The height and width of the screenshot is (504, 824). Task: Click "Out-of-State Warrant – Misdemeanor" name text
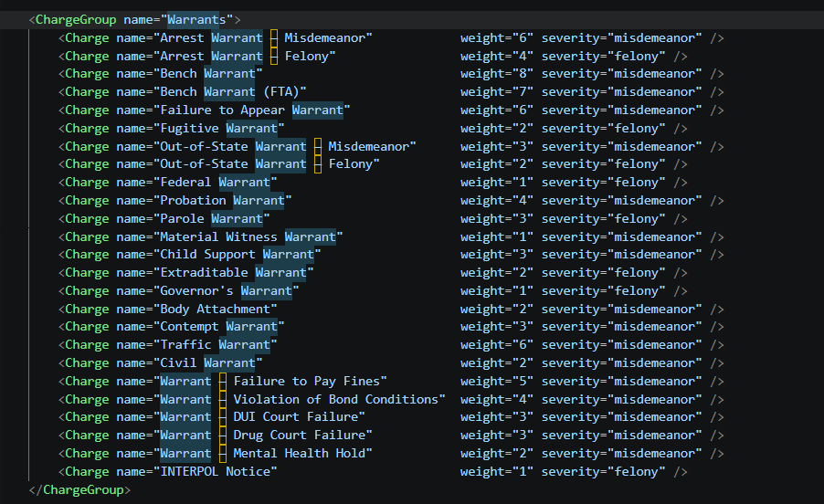[285, 146]
